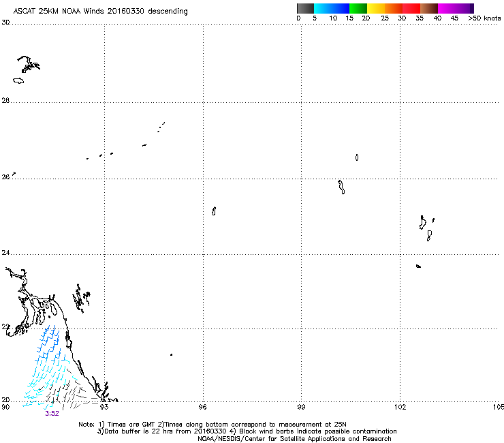Click the blue wind barbs near 22N
The image size is (504, 443).
click(49, 343)
